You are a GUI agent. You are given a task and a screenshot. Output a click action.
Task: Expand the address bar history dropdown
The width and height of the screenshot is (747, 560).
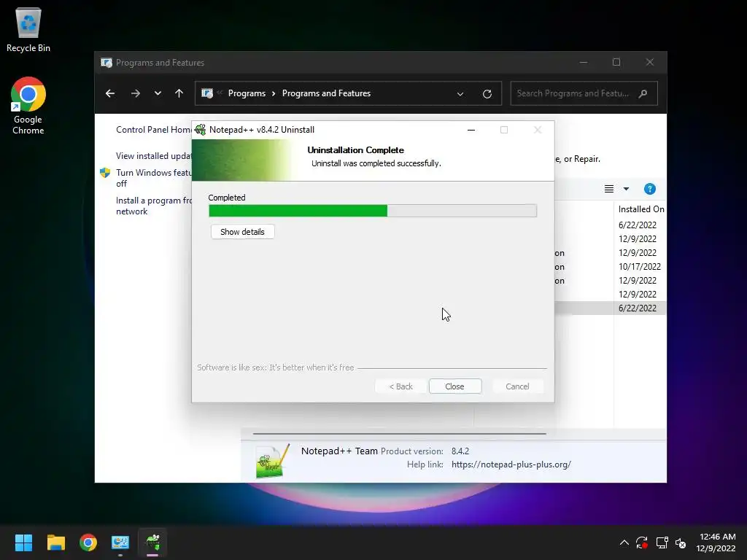(460, 94)
